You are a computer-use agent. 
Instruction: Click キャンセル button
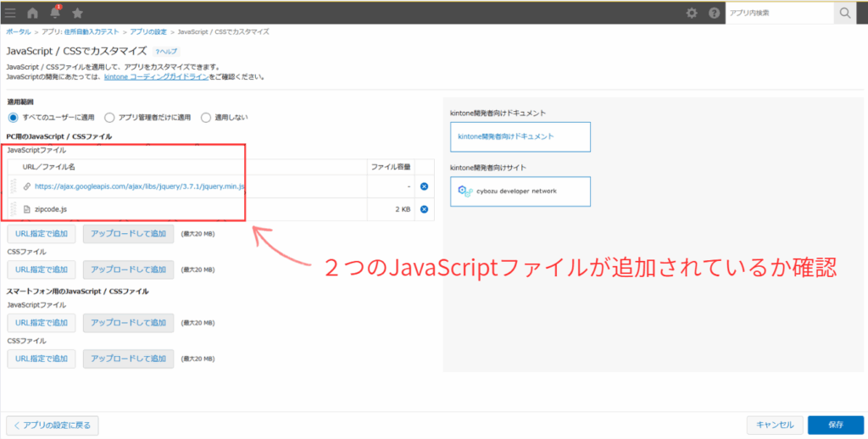pos(775,425)
